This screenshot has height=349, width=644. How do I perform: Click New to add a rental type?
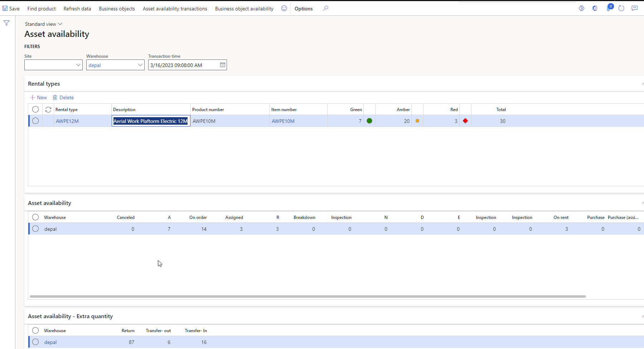pyautogui.click(x=38, y=97)
